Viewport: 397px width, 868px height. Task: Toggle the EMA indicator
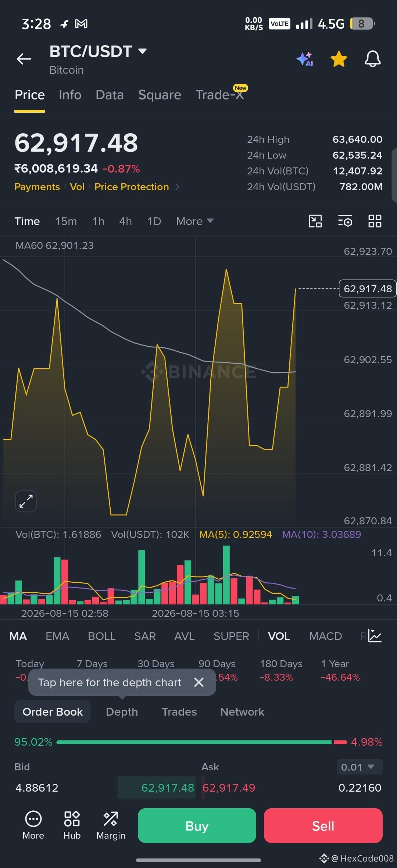click(57, 636)
